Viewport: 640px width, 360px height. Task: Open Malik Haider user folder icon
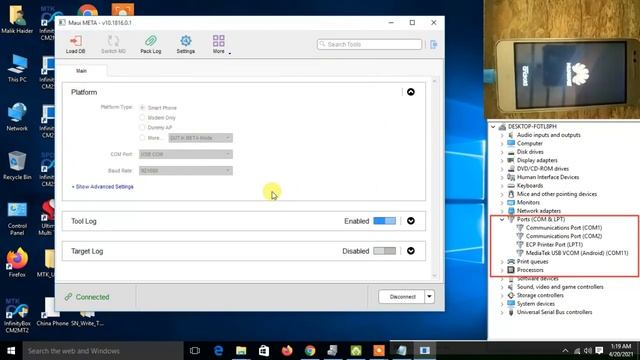coord(17,20)
